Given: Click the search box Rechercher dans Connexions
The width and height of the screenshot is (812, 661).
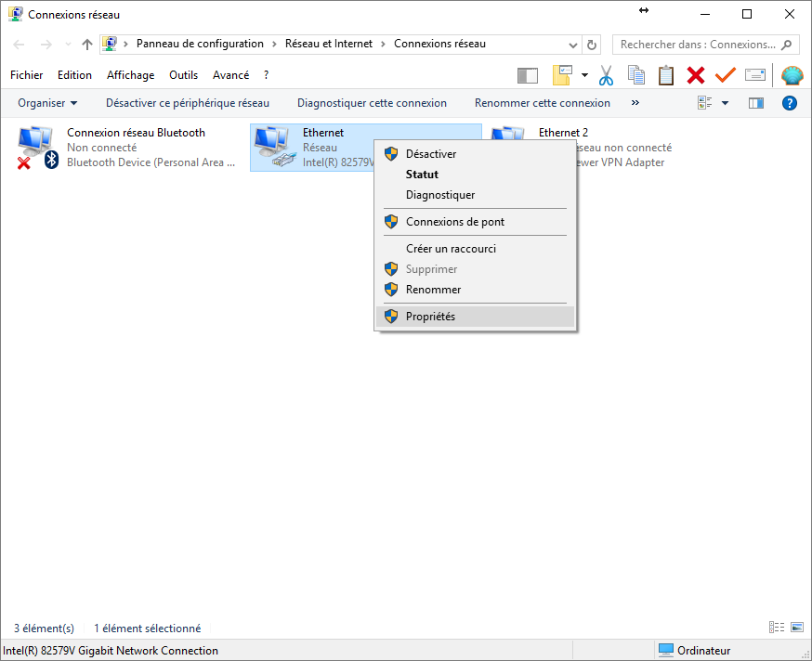Looking at the screenshot, I should (x=697, y=45).
